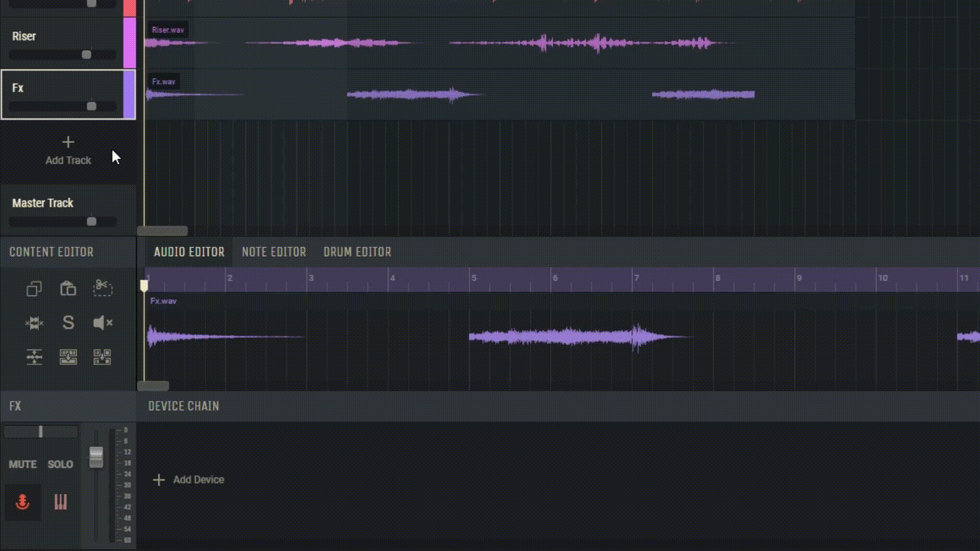Click the Fx track volume slider knob
Image resolution: width=980 pixels, height=551 pixels.
pos(91,106)
